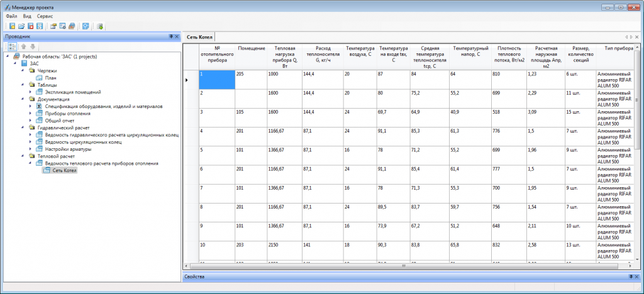This screenshot has height=294, width=644.
Task: Open project using the open-folder toolbar icon
Action: tap(21, 26)
